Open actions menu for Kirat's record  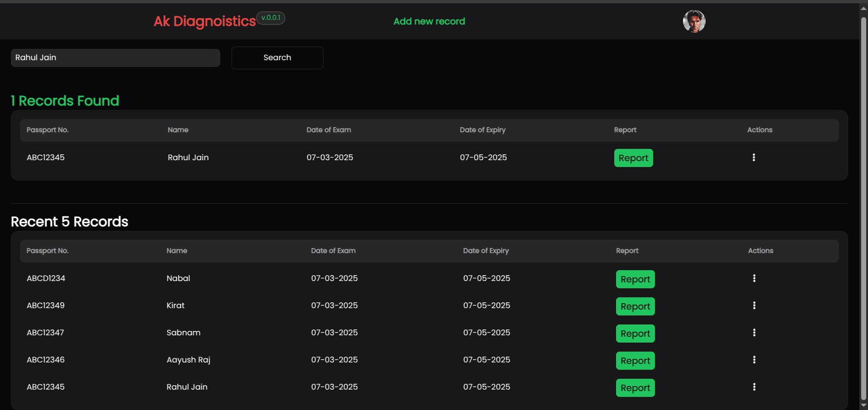click(x=754, y=305)
